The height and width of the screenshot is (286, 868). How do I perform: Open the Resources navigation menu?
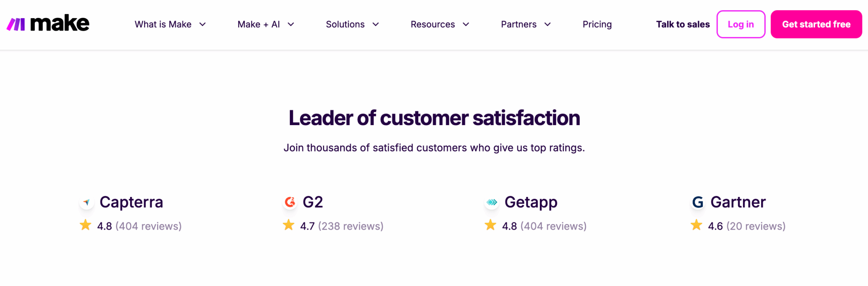click(440, 25)
